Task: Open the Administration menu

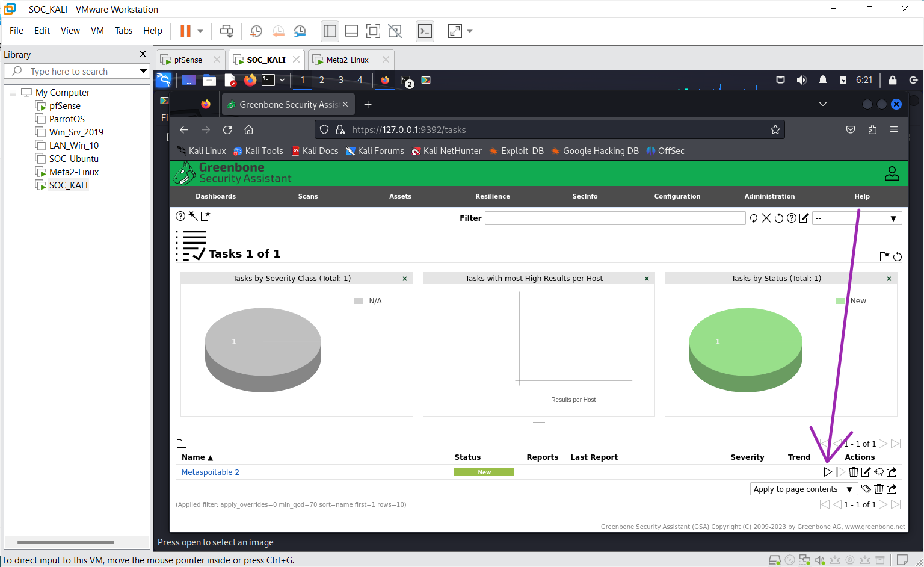Action: (770, 196)
